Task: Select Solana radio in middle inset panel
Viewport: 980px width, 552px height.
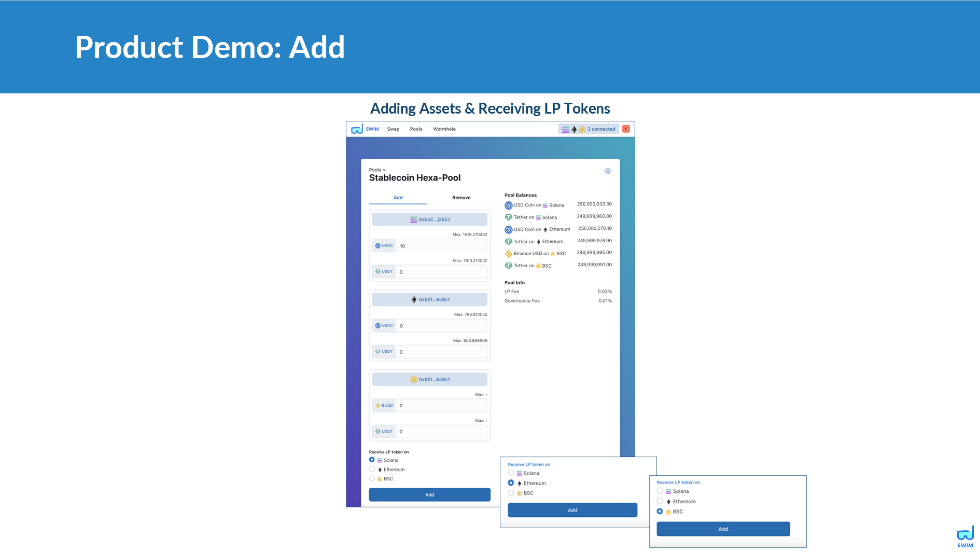Action: tap(511, 473)
